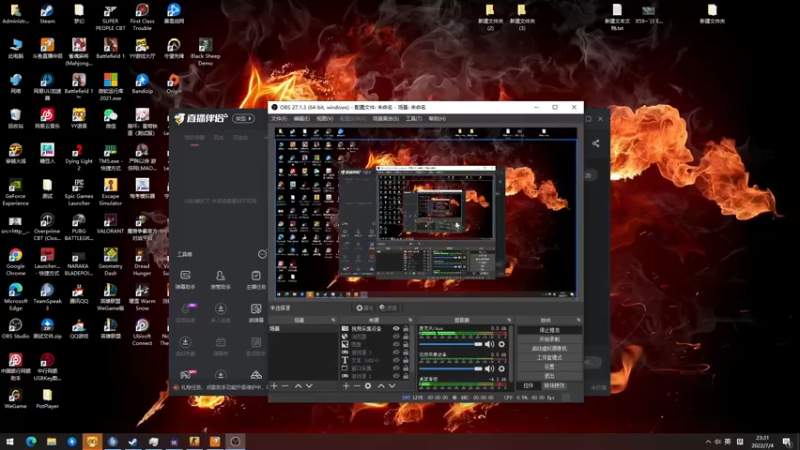Screen dimensions: 800x450
Task: Toggle visibility of 视频采集设备 source
Action: pos(396,329)
